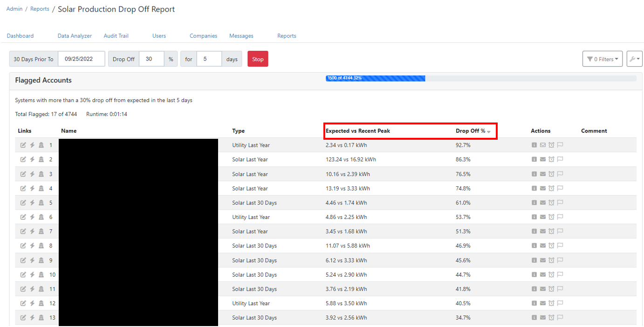Image resolution: width=644 pixels, height=327 pixels.
Task: Click the envelope icon for the 45.6% row
Action: [x=542, y=260]
